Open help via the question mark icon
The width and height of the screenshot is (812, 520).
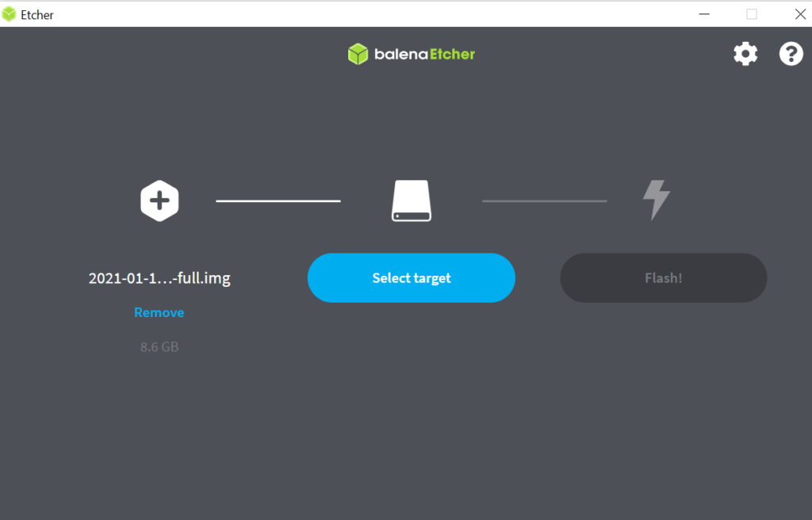[x=791, y=54]
